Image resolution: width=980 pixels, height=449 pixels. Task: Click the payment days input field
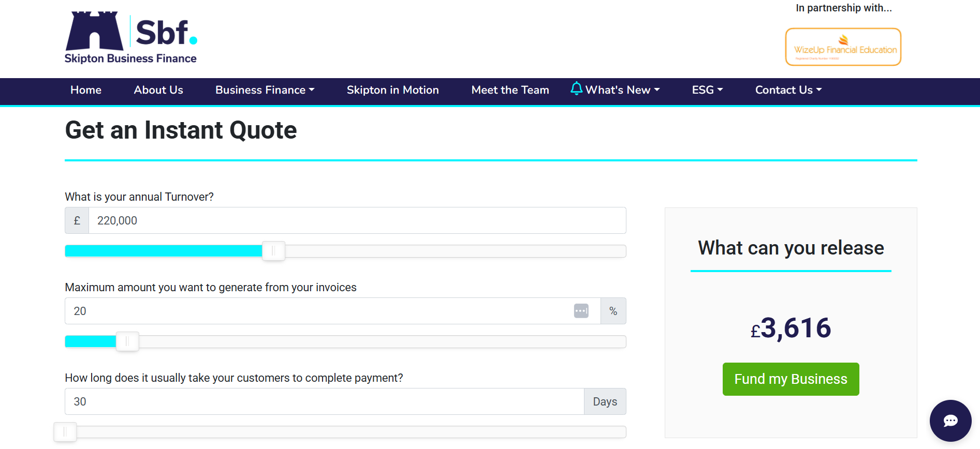(324, 401)
